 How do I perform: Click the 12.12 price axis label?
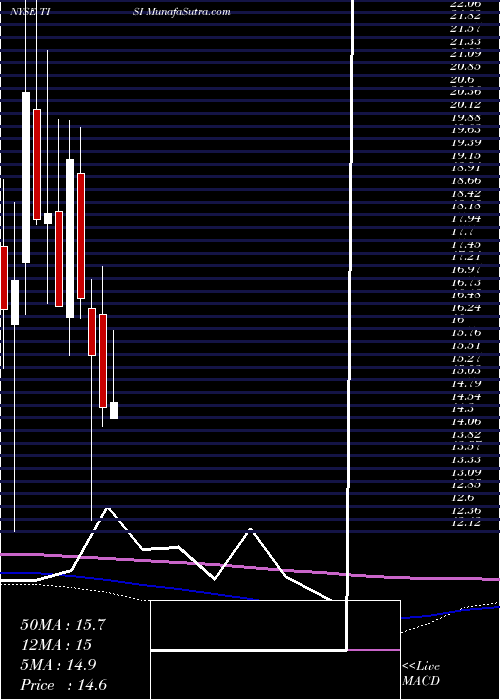click(466, 522)
